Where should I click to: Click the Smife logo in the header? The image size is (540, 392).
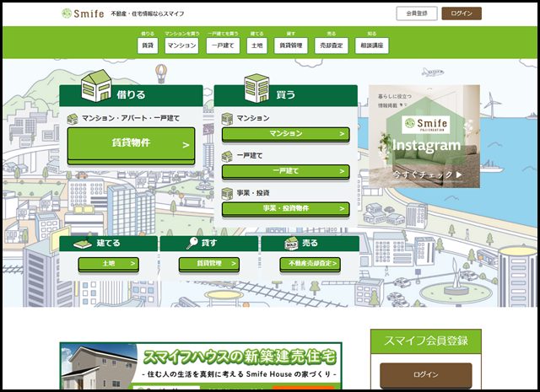83,13
